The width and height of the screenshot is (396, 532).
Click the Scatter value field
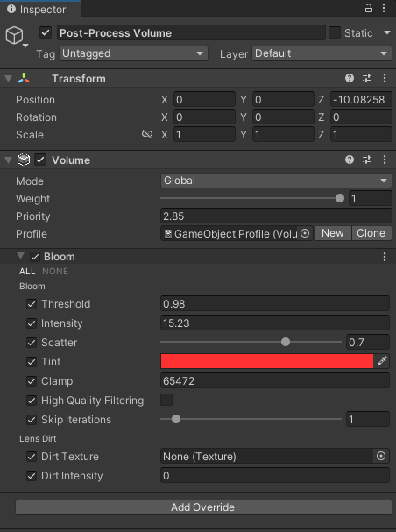368,343
